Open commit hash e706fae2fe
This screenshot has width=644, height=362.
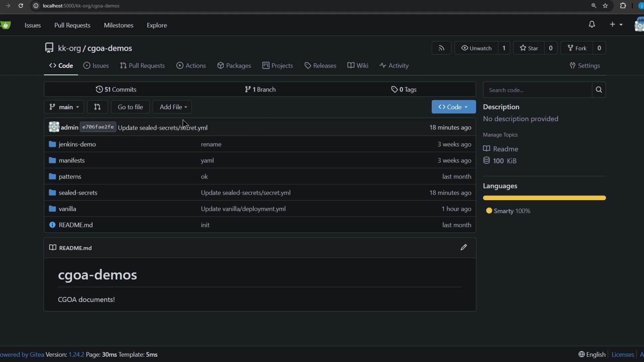[98, 127]
